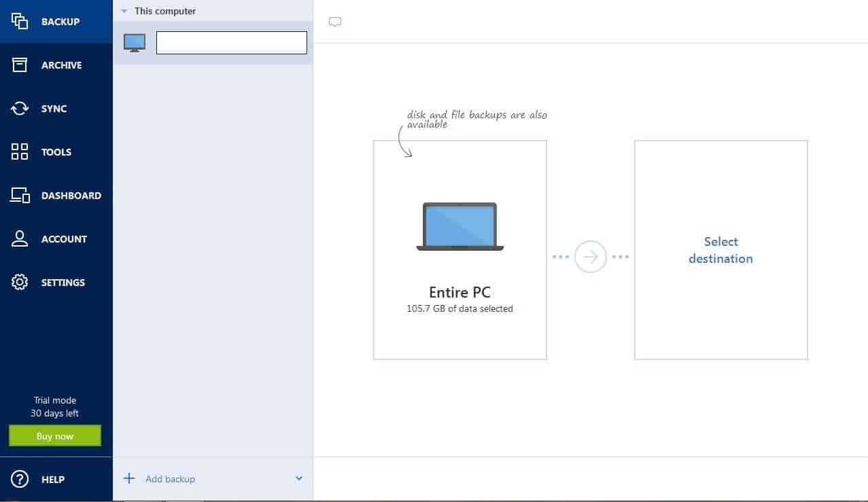Click the Account person icon
This screenshot has width=868, height=502.
point(20,238)
